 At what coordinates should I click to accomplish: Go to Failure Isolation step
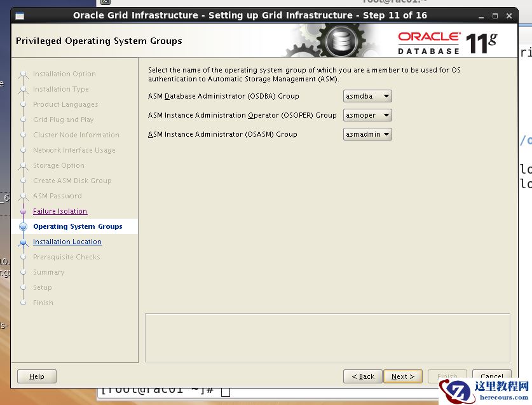pyautogui.click(x=60, y=211)
